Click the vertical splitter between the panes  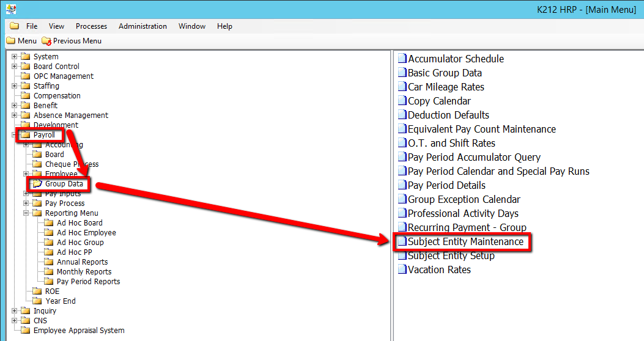click(391, 196)
